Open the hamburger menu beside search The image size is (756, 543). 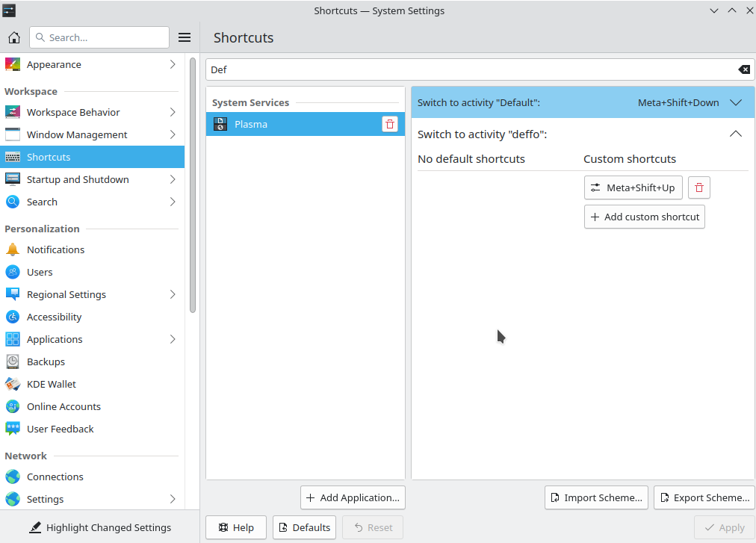(185, 37)
